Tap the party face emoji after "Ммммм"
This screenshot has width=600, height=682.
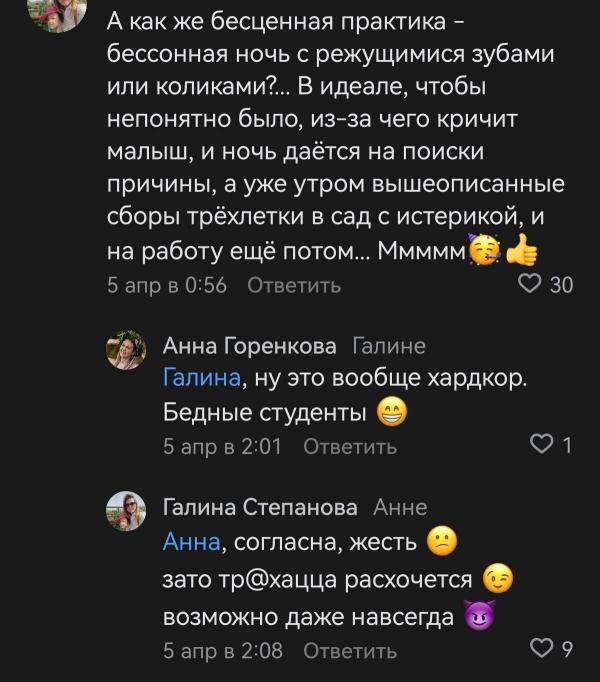coord(486,251)
